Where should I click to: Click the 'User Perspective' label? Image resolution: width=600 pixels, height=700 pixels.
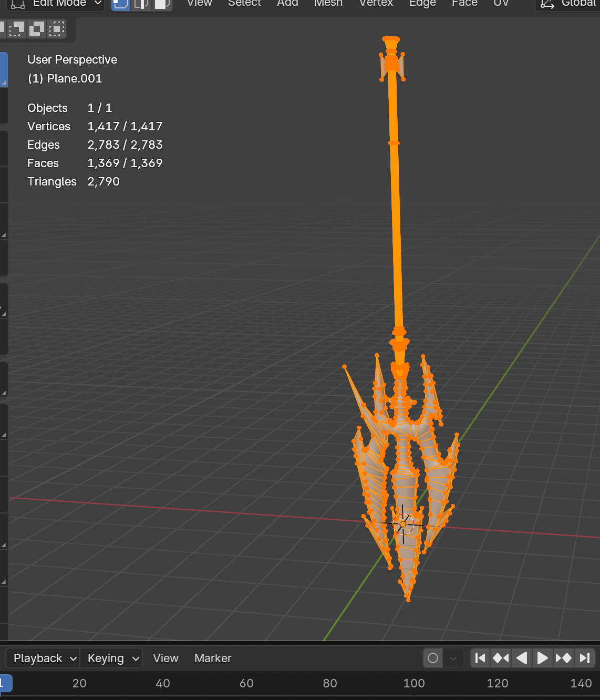tap(72, 59)
